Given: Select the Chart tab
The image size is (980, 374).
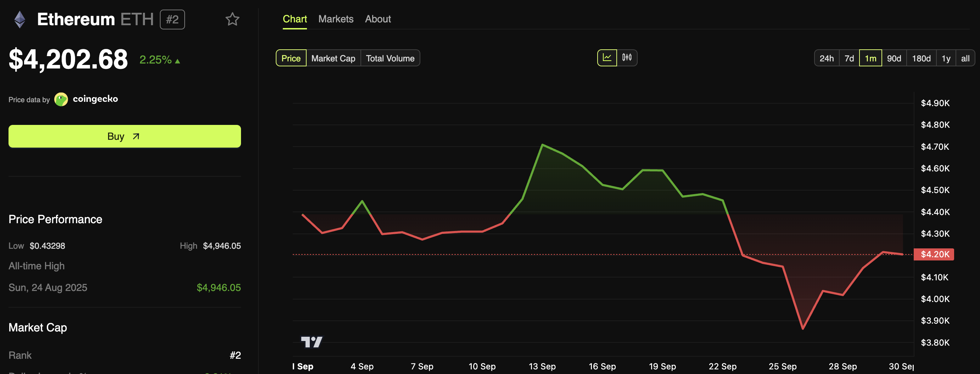Looking at the screenshot, I should click(x=295, y=19).
